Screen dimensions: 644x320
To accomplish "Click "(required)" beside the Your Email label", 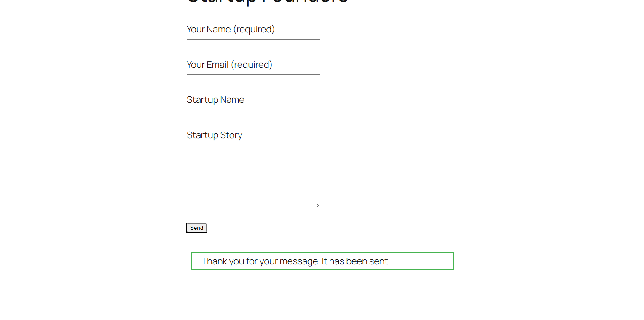I will [x=252, y=65].
